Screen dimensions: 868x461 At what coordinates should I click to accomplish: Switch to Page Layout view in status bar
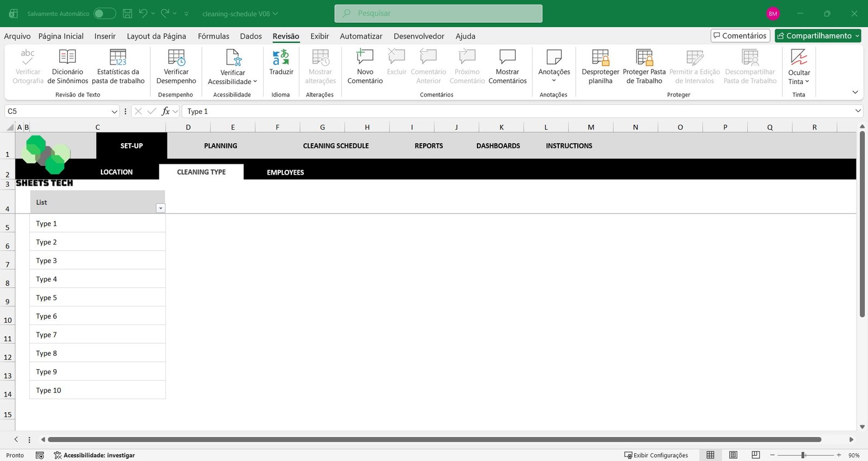(733, 455)
